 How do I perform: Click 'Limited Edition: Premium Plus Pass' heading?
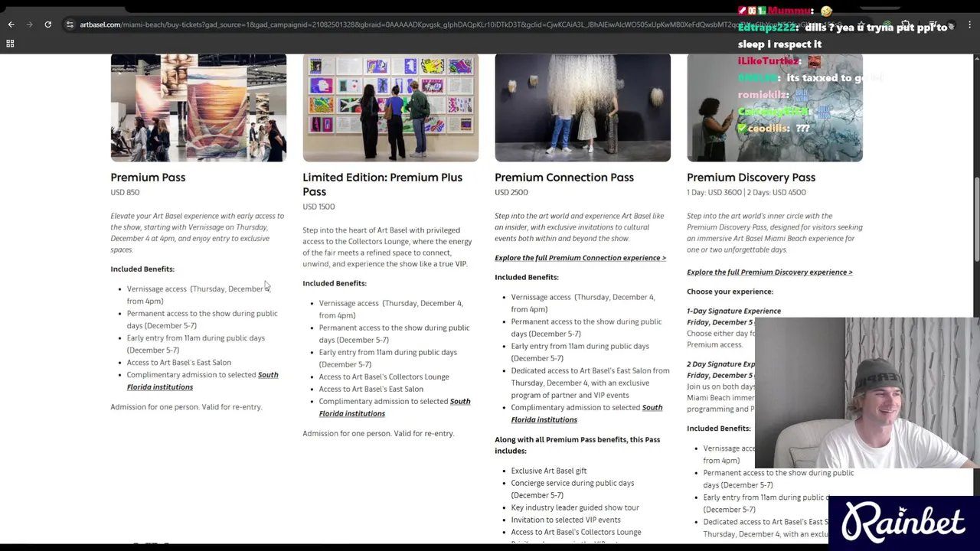point(382,184)
